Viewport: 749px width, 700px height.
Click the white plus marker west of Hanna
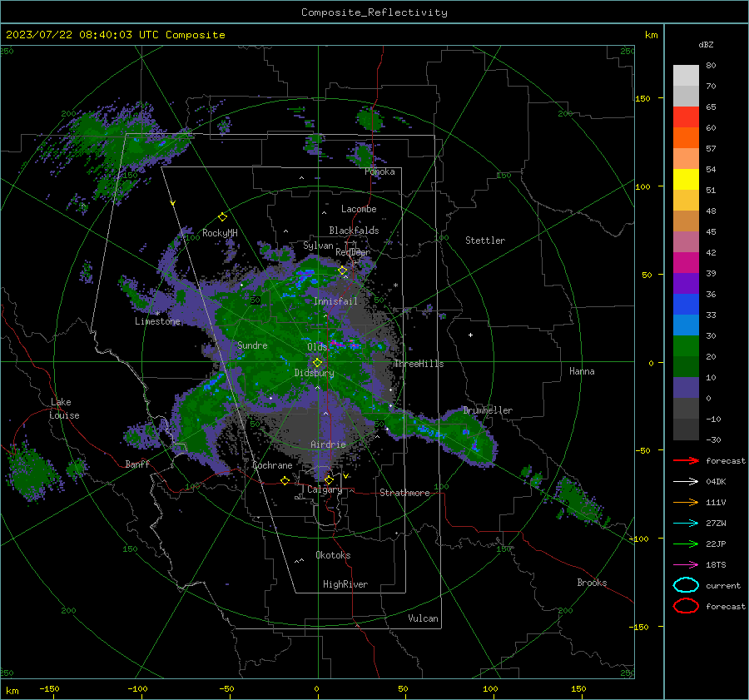[470, 335]
